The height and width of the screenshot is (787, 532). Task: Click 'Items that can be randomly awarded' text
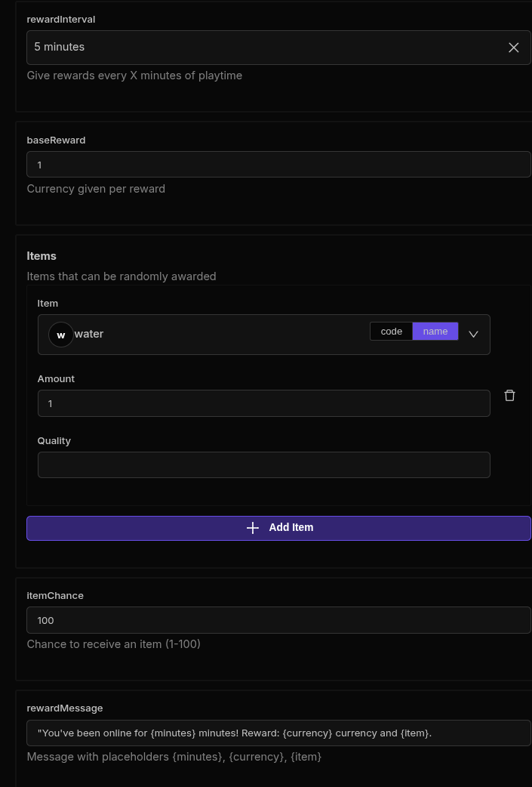pyautogui.click(x=121, y=276)
